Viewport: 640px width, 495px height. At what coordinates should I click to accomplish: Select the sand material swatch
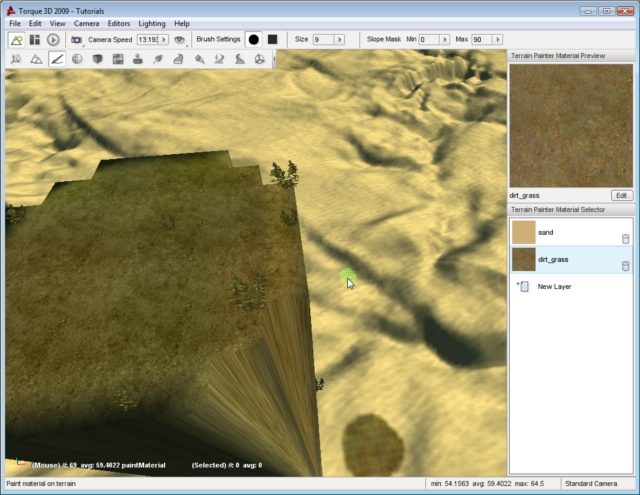(523, 232)
